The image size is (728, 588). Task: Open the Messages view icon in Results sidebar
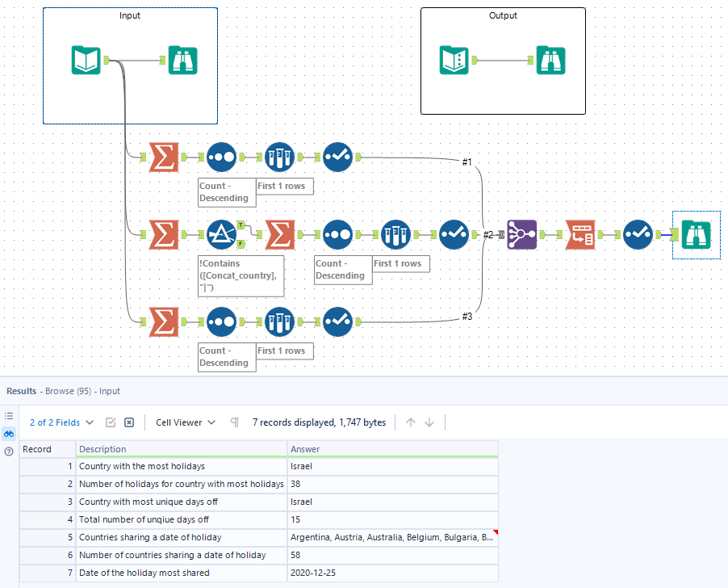(x=9, y=416)
